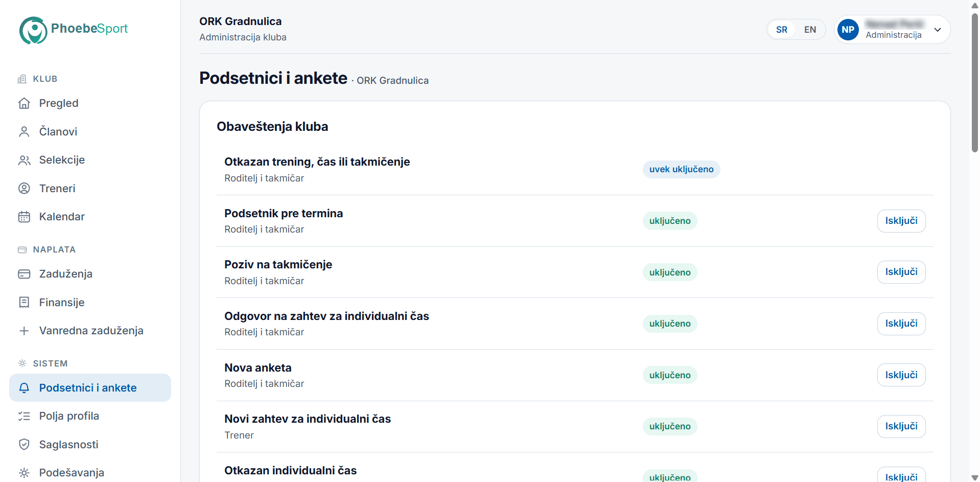
Task: Click the NAPLATA section card icon
Action: tap(22, 249)
